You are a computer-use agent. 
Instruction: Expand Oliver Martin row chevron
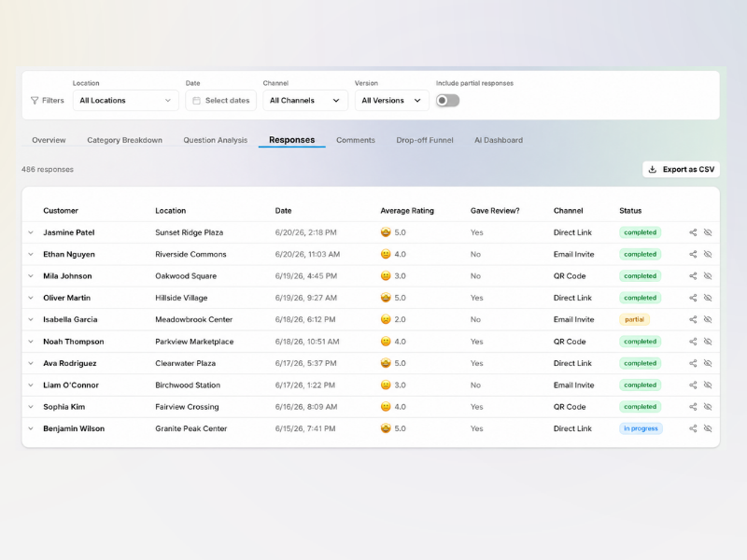(x=31, y=298)
